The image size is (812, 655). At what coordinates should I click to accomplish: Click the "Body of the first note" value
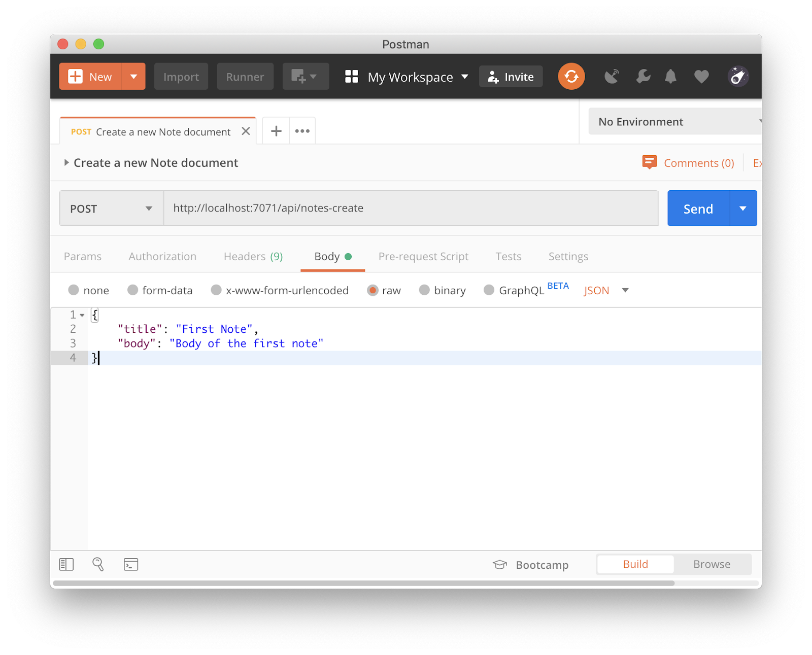247,343
